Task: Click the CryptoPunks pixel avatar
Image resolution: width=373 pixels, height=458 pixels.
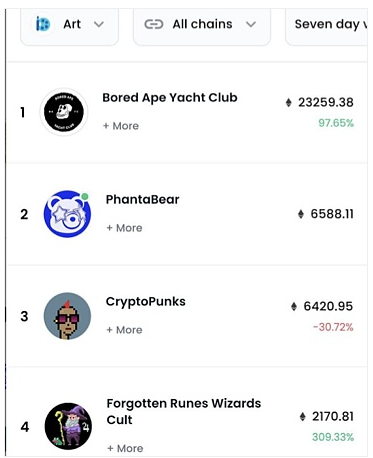Action: point(67,316)
